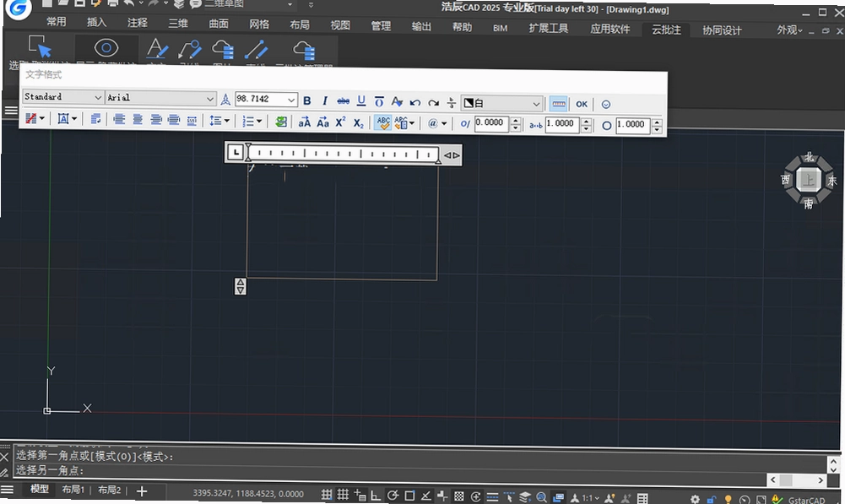This screenshot has width=845, height=504.
Task: Increase the tracking value stepper
Action: [x=587, y=122]
